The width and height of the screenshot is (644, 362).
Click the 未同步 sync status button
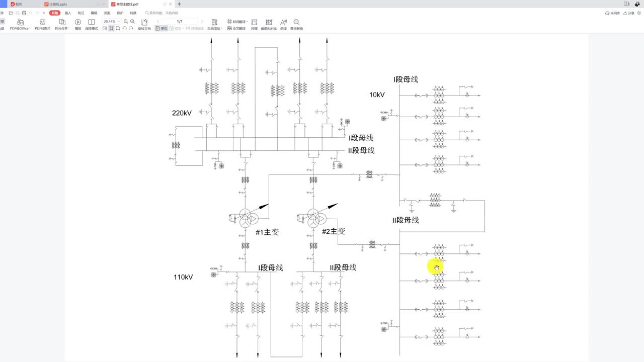(x=612, y=13)
